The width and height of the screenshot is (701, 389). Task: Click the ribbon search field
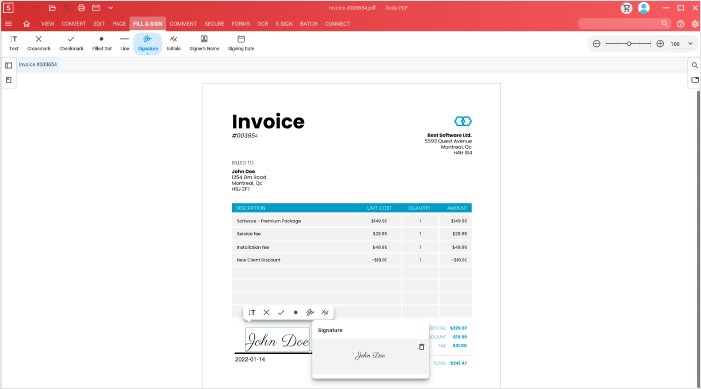click(x=624, y=24)
